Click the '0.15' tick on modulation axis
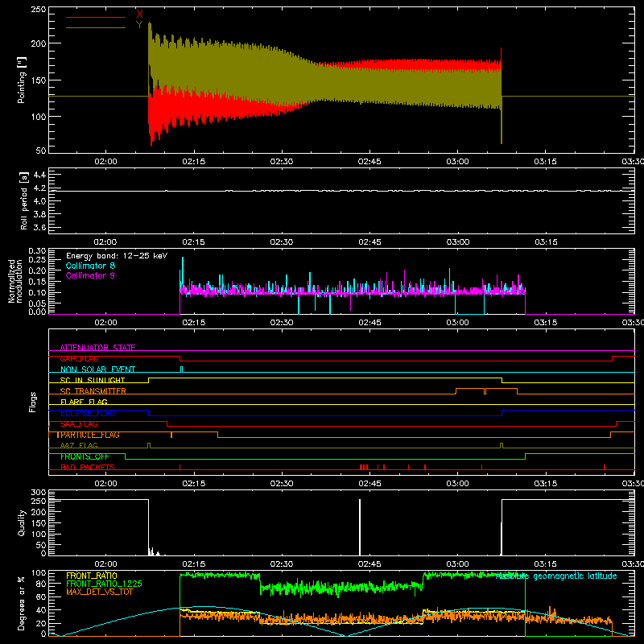Screen dimensions: 644x644 37,282
